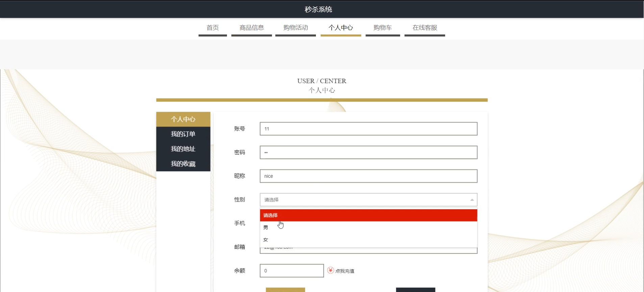The width and height of the screenshot is (644, 292).
Task: Click the 余额 input field
Action: [x=292, y=271]
